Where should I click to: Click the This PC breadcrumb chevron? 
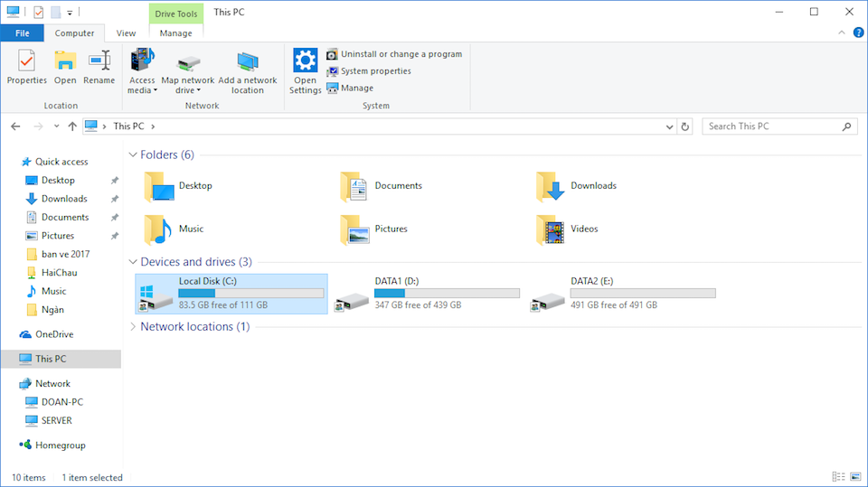[153, 126]
